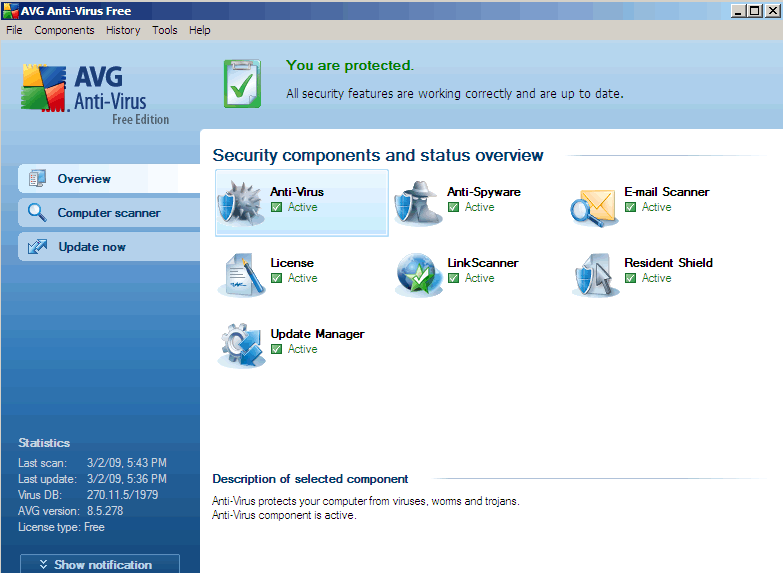Open the Resident Shield icon
Screen dimensions: 783x573
(595, 275)
